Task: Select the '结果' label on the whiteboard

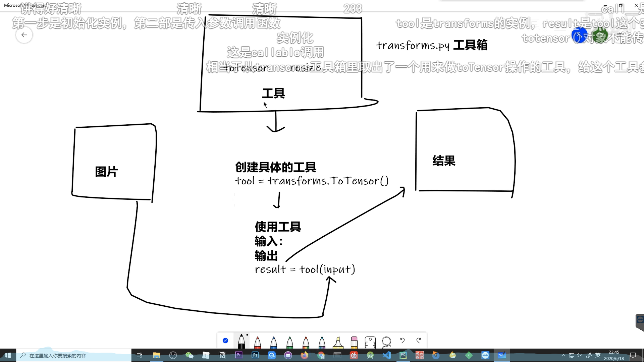Action: (444, 161)
